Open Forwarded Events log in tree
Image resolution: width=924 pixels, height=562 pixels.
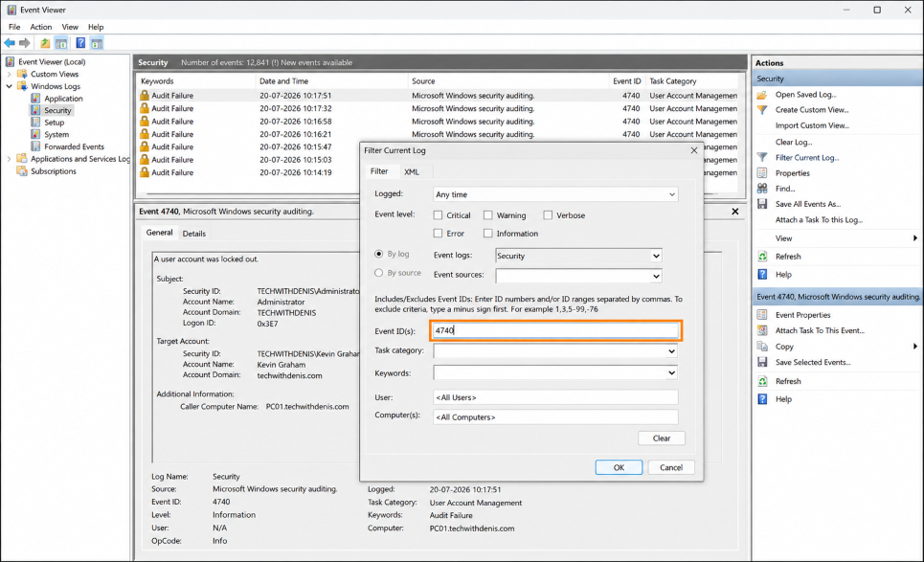tap(74, 146)
